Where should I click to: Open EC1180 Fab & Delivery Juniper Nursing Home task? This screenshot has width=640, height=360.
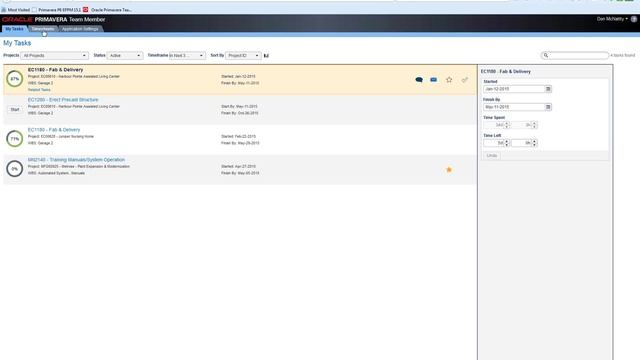(54, 130)
